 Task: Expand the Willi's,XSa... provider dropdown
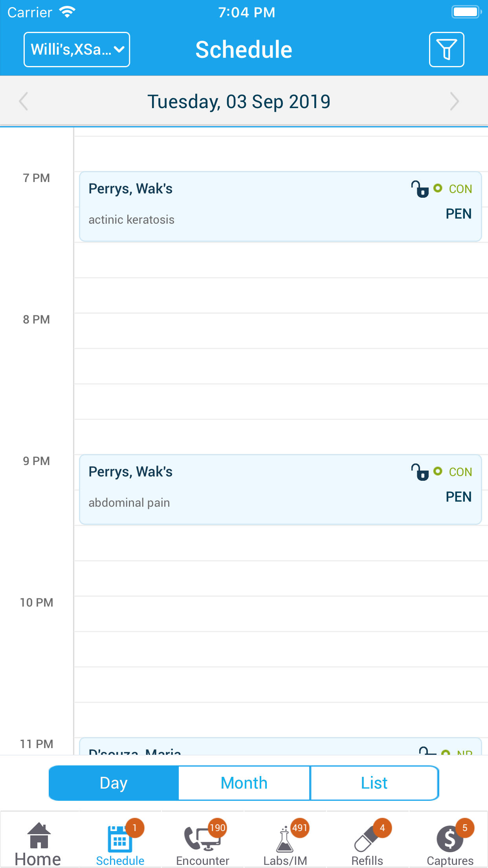[77, 50]
